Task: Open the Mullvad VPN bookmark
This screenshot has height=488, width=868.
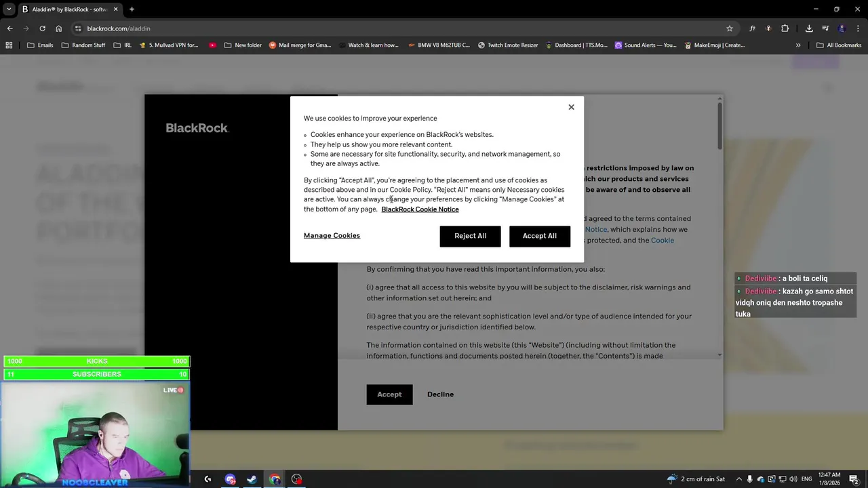Action: click(x=169, y=45)
